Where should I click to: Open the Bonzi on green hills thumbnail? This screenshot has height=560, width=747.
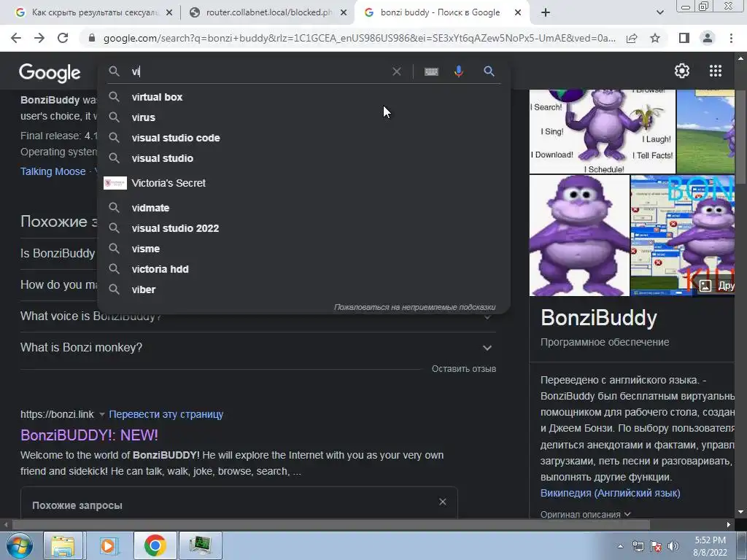pos(705,131)
